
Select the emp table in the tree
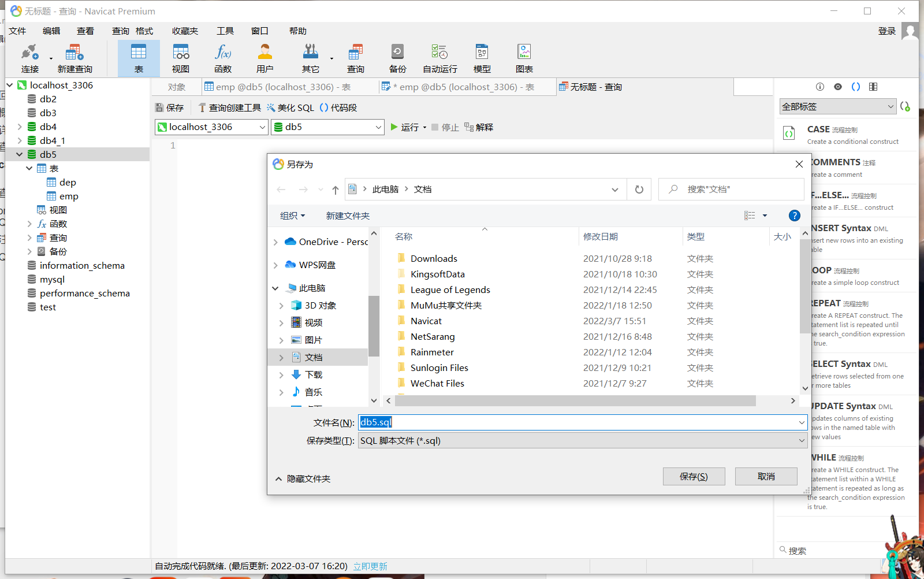click(x=69, y=196)
